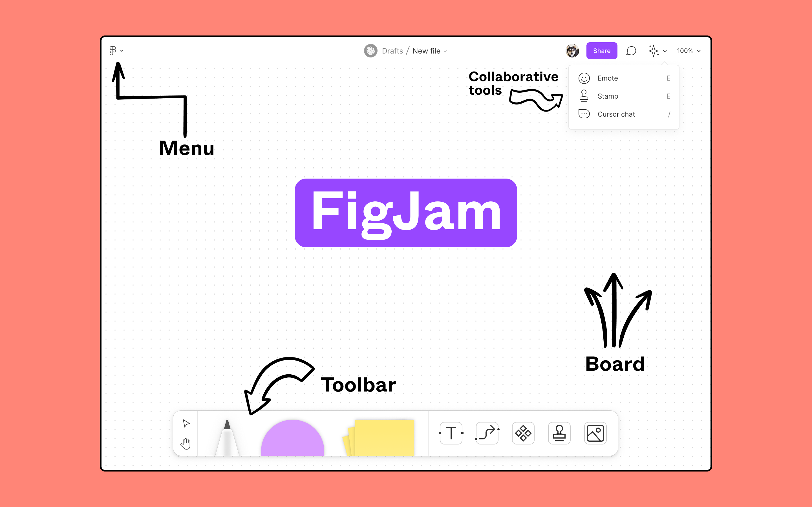Viewport: 812px width, 507px height.
Task: Click the Cursor chat menu item
Action: (x=616, y=114)
